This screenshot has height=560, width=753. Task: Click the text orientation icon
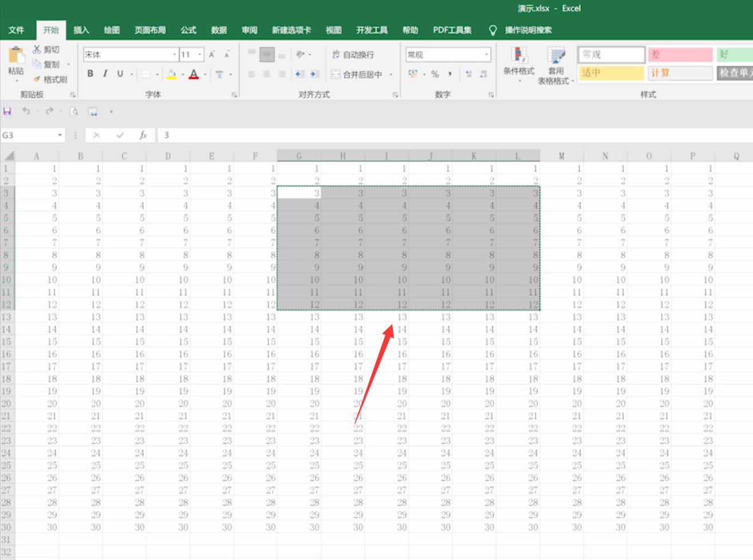(x=301, y=54)
